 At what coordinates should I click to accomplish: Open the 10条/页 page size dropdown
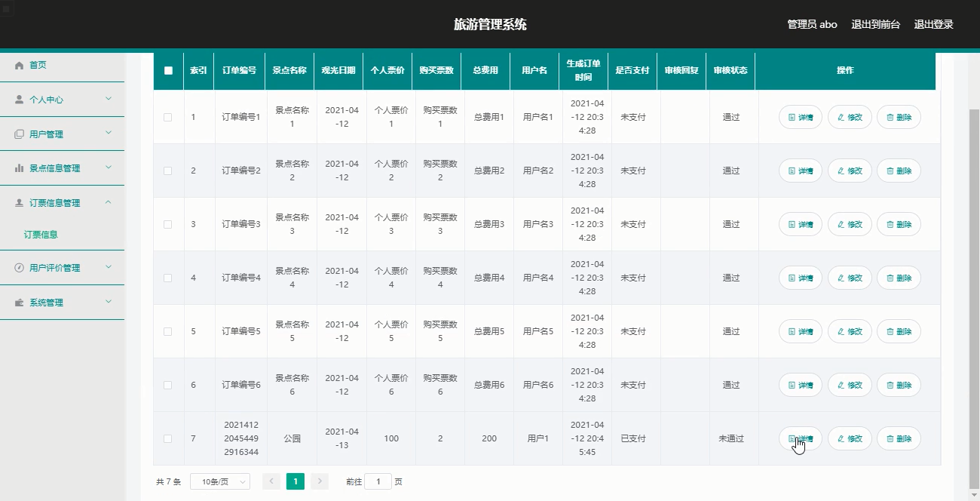(x=220, y=481)
